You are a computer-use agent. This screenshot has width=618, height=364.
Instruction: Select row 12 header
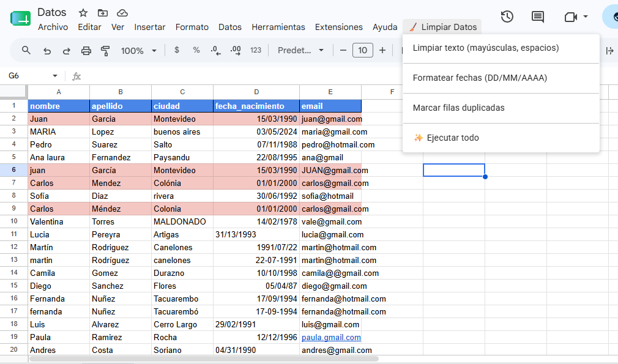pyautogui.click(x=14, y=247)
